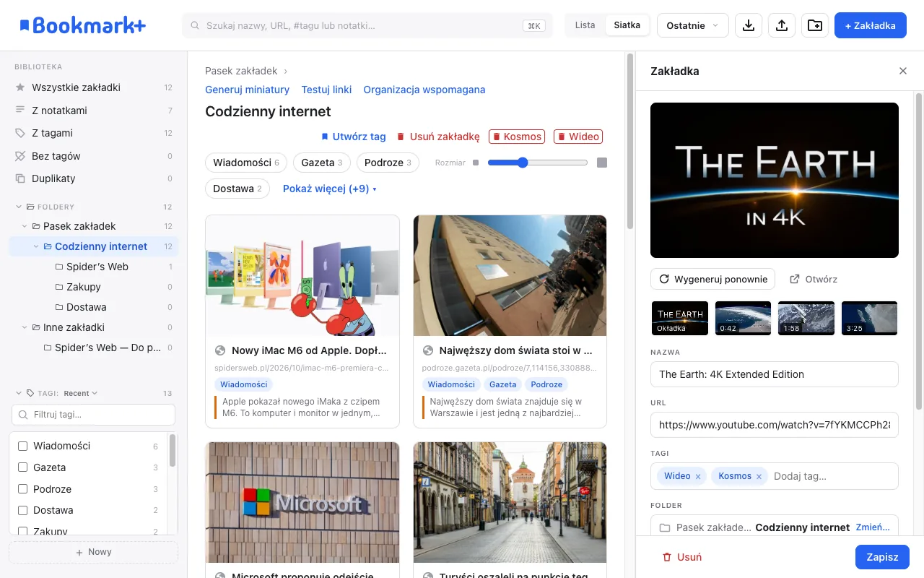Image resolution: width=924 pixels, height=578 pixels.
Task: Open the Bookmark+ logo home
Action: pos(82,25)
